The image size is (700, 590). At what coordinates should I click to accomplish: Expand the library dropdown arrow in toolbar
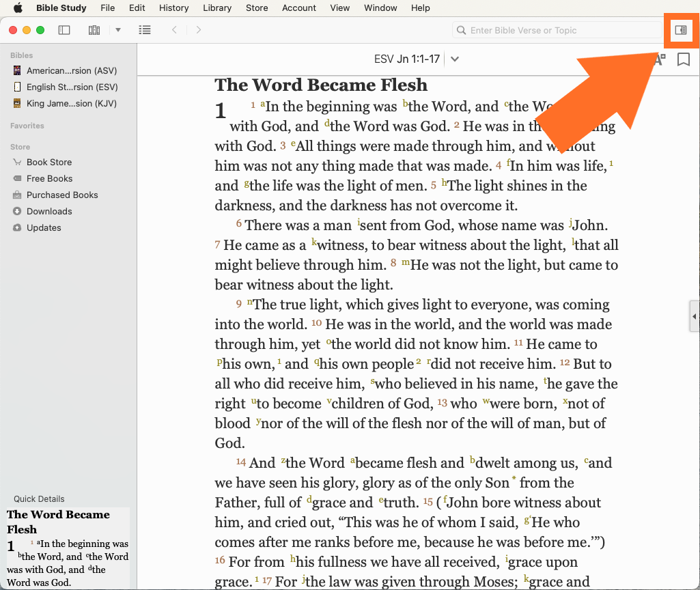(x=118, y=30)
